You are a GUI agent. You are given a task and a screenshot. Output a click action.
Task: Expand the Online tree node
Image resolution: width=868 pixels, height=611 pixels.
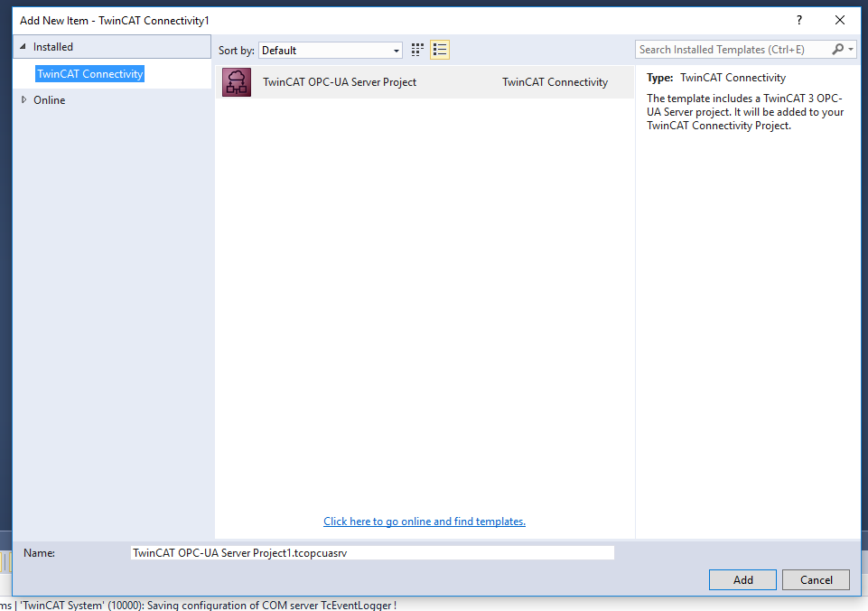pyautogui.click(x=23, y=99)
